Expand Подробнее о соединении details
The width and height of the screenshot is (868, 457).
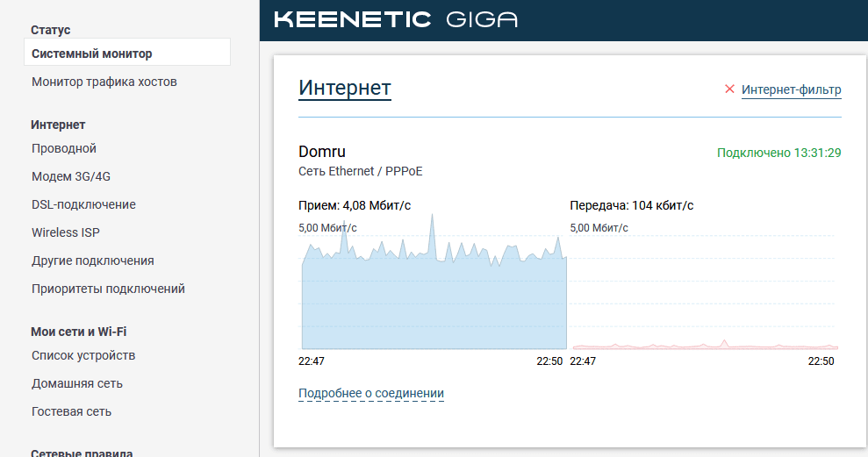click(x=371, y=393)
